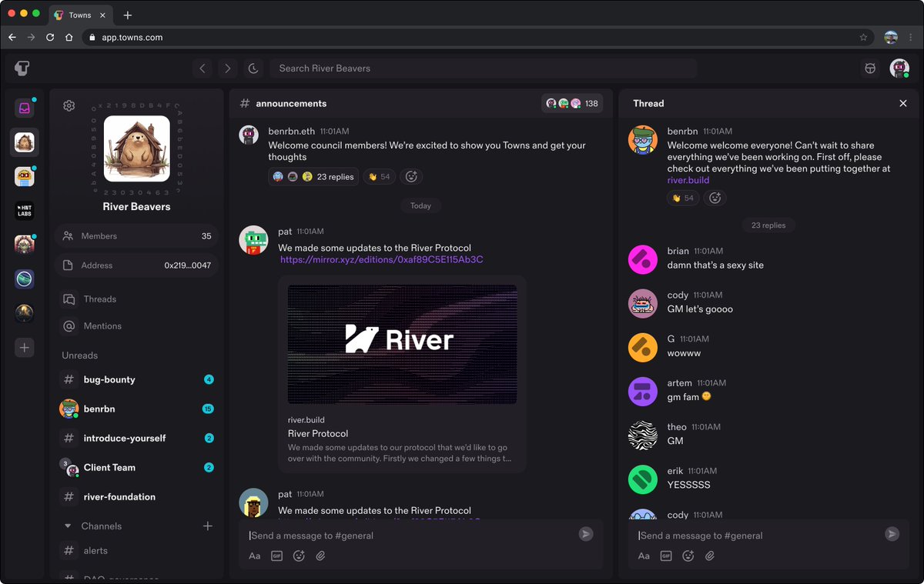Add a new town with plus icon
This screenshot has width=924, height=584.
click(24, 348)
